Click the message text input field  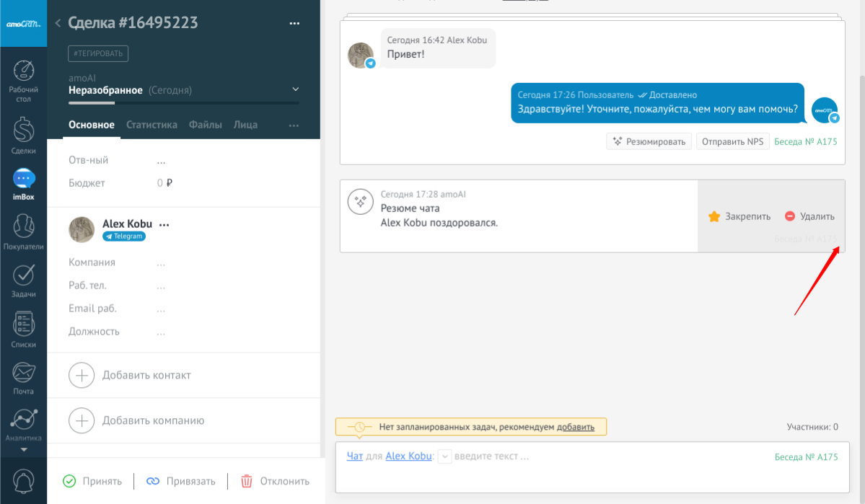[606, 456]
